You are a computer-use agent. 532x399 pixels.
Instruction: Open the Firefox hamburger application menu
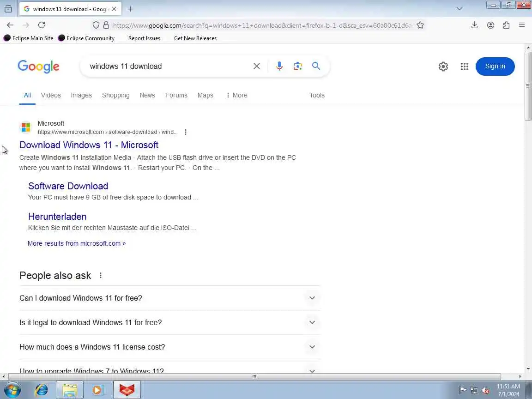pos(522,25)
